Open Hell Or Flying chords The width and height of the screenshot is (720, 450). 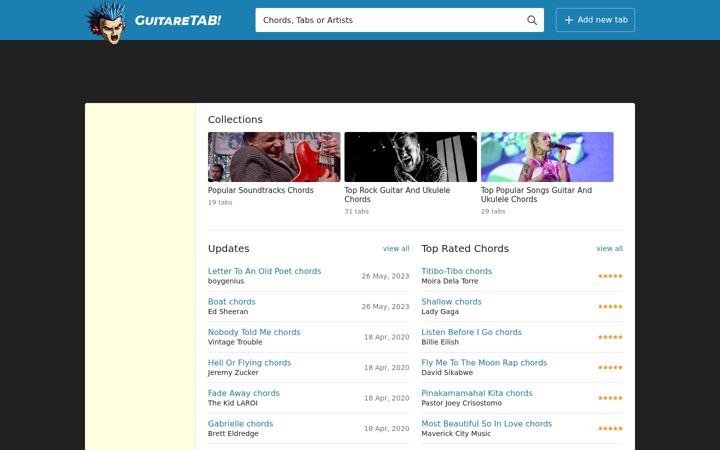pyautogui.click(x=249, y=363)
